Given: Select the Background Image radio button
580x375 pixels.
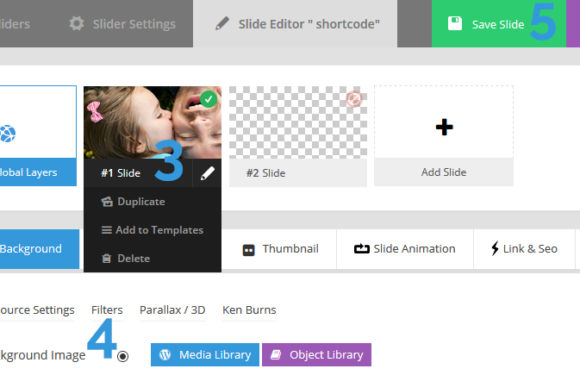Looking at the screenshot, I should [x=122, y=356].
